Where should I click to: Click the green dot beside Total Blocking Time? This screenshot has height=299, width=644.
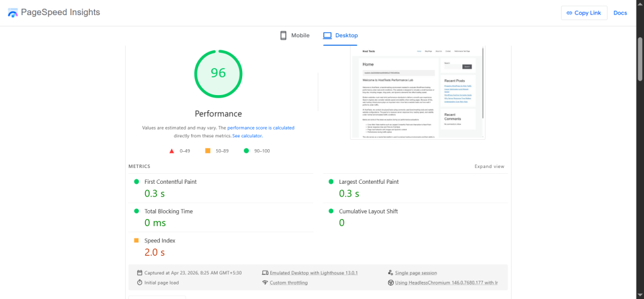click(x=136, y=212)
